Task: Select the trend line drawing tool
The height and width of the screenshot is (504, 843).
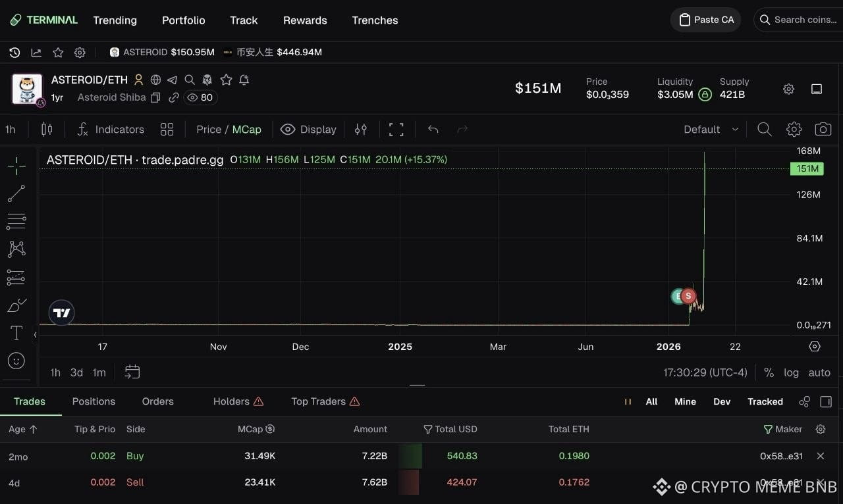Action: point(16,193)
